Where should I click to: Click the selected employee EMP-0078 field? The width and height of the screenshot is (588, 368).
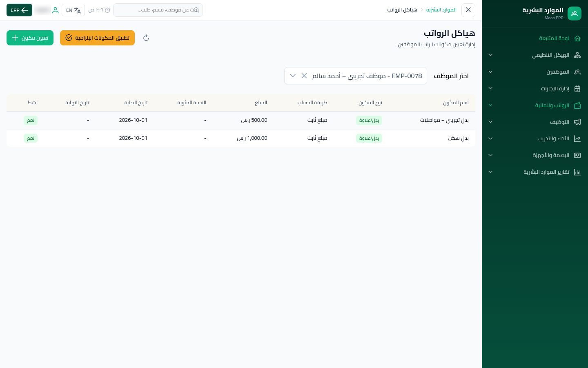356,76
